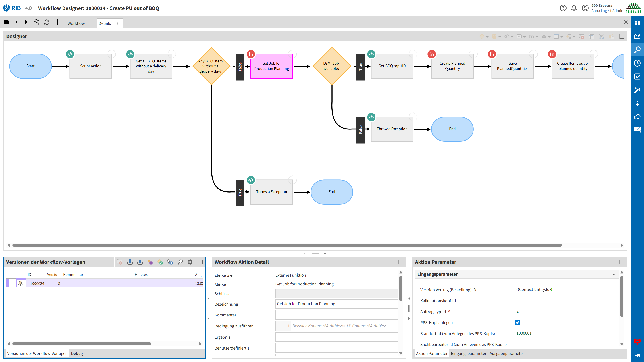This screenshot has height=362, width=644.
Task: Click the download version icon
Action: click(x=130, y=262)
